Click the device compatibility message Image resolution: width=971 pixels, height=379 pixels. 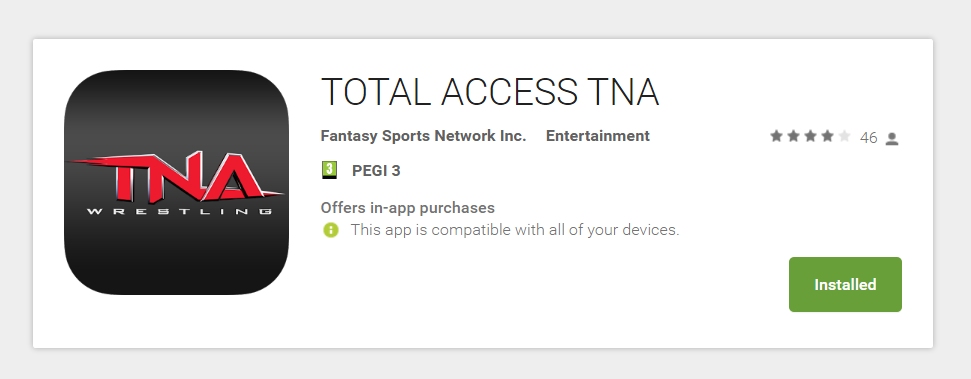coord(515,230)
